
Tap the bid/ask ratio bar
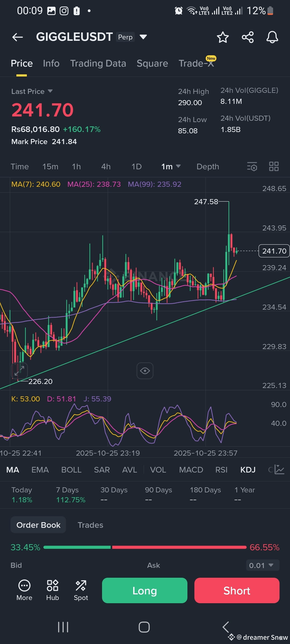coord(145,547)
